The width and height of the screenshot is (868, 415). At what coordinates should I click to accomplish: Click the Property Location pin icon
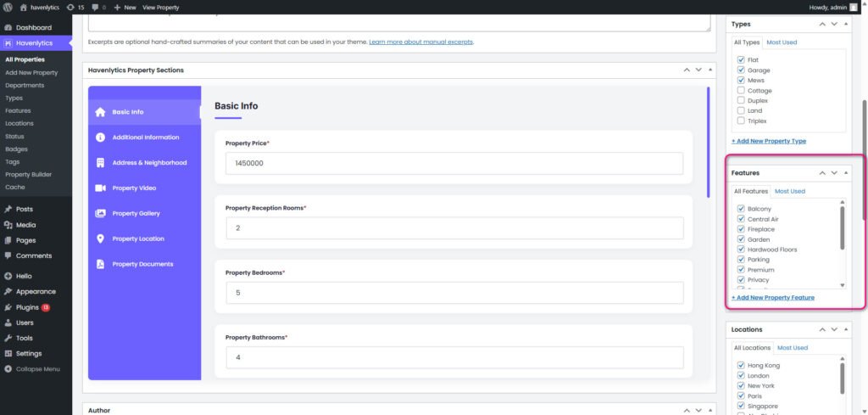pyautogui.click(x=100, y=239)
